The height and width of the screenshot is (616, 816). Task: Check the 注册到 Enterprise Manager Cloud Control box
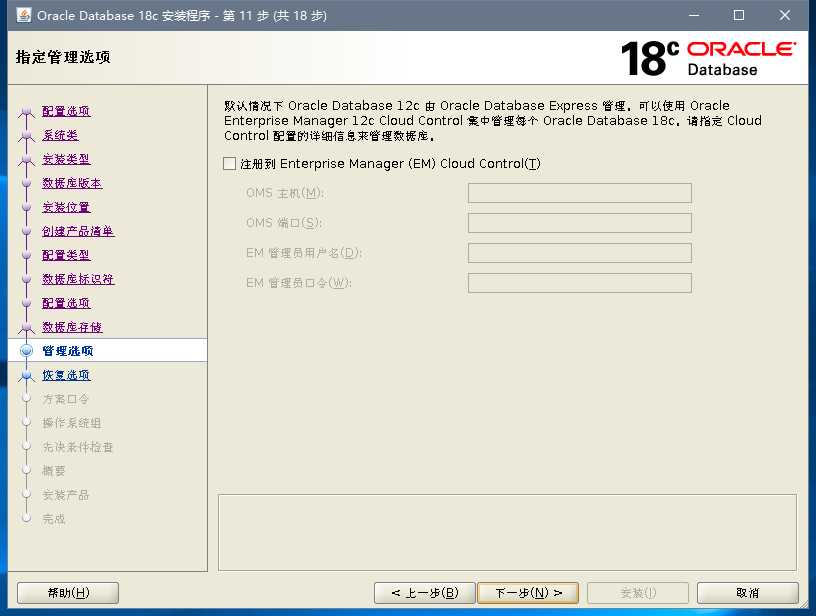[x=230, y=164]
